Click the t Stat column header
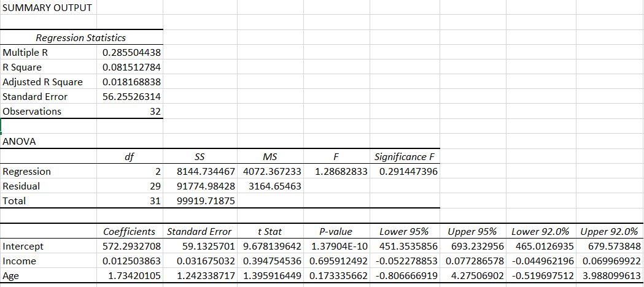644x287 pixels. click(x=270, y=231)
